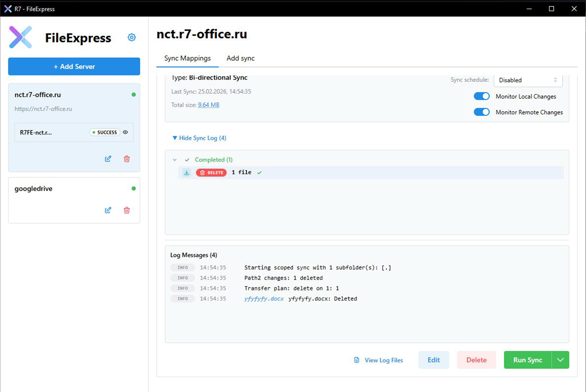Minimize the R7 - FileExpress window

click(x=529, y=9)
